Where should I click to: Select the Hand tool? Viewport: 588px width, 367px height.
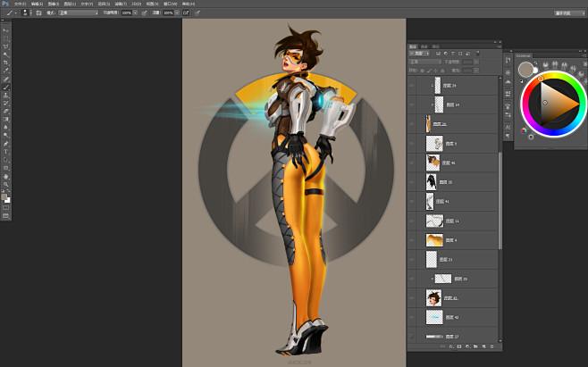click(x=5, y=176)
